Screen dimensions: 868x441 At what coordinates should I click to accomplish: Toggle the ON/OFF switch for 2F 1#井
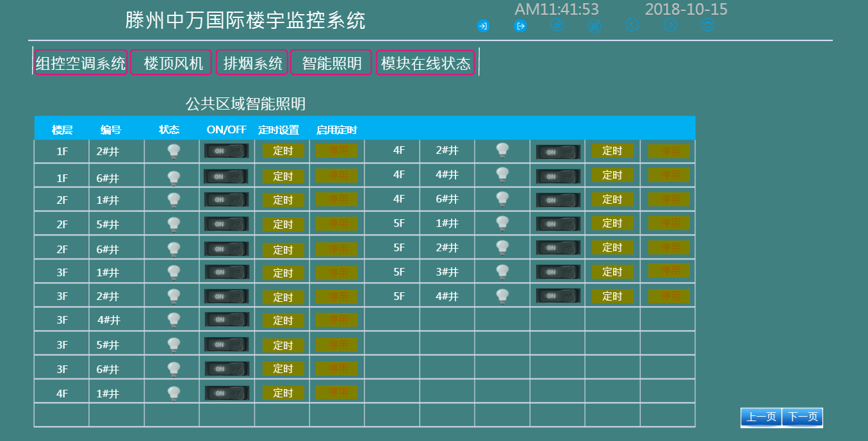227,199
